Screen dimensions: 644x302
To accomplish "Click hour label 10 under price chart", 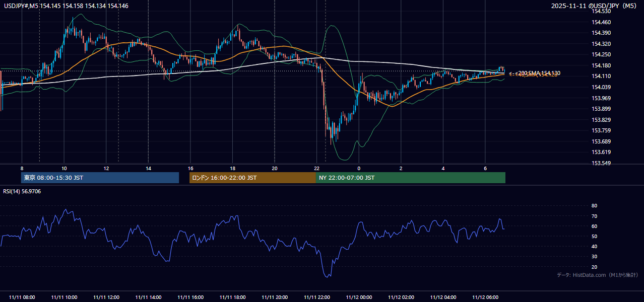I will point(64,168).
